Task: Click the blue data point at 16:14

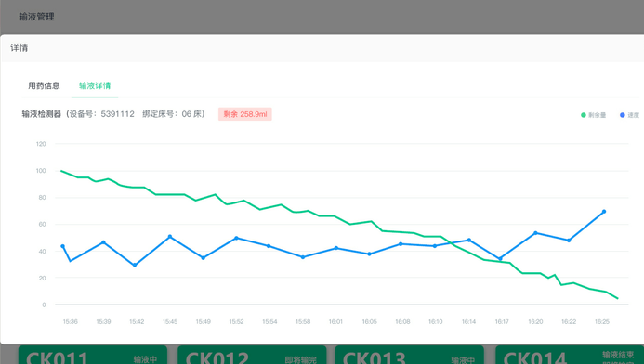Action: click(x=469, y=240)
